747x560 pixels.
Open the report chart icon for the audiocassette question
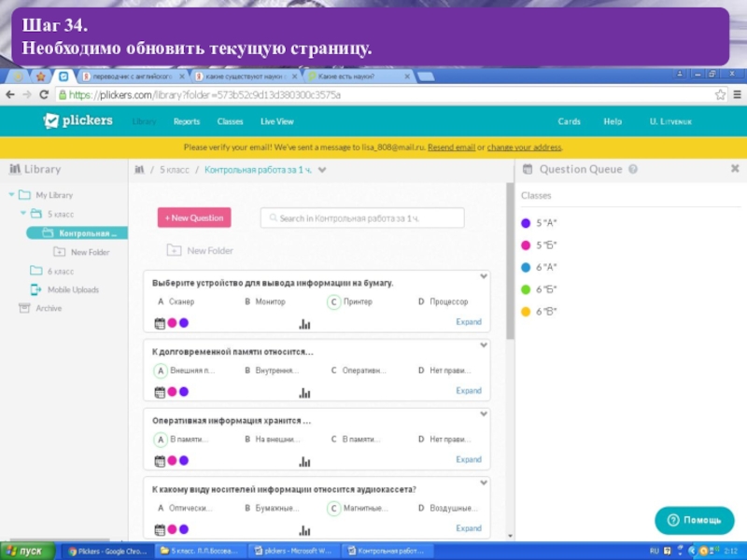(x=304, y=530)
